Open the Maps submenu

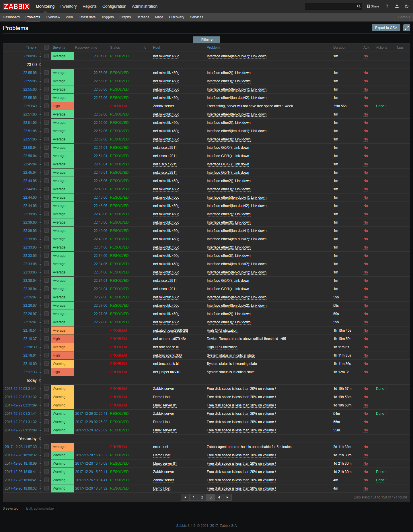pos(159,17)
